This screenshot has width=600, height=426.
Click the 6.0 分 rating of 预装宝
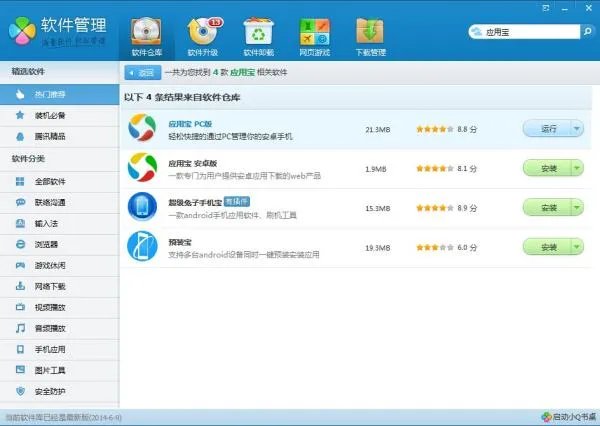(467, 248)
